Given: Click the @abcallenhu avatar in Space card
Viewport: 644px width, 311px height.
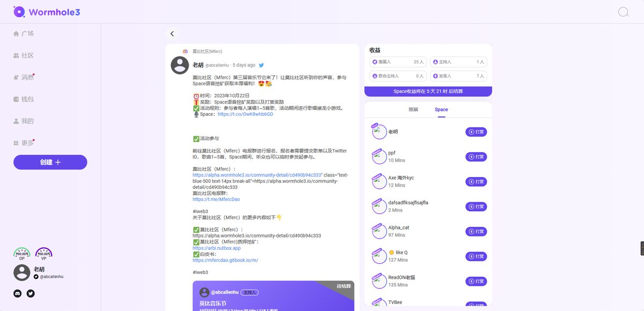Looking at the screenshot, I should pyautogui.click(x=204, y=292).
